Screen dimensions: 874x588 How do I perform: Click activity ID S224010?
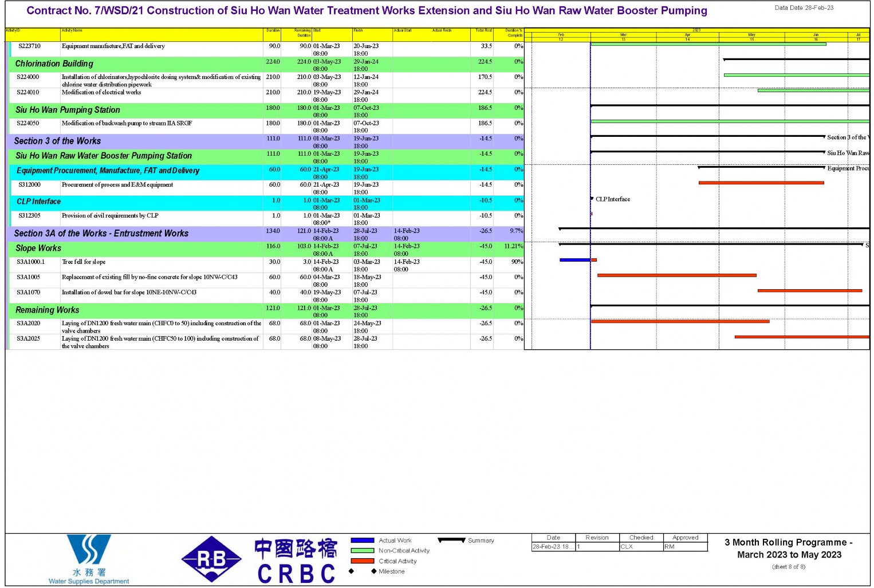(x=28, y=92)
